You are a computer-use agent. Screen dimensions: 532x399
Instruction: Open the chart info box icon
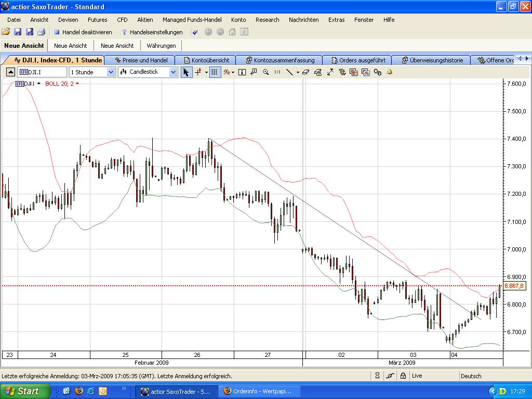coord(242,72)
